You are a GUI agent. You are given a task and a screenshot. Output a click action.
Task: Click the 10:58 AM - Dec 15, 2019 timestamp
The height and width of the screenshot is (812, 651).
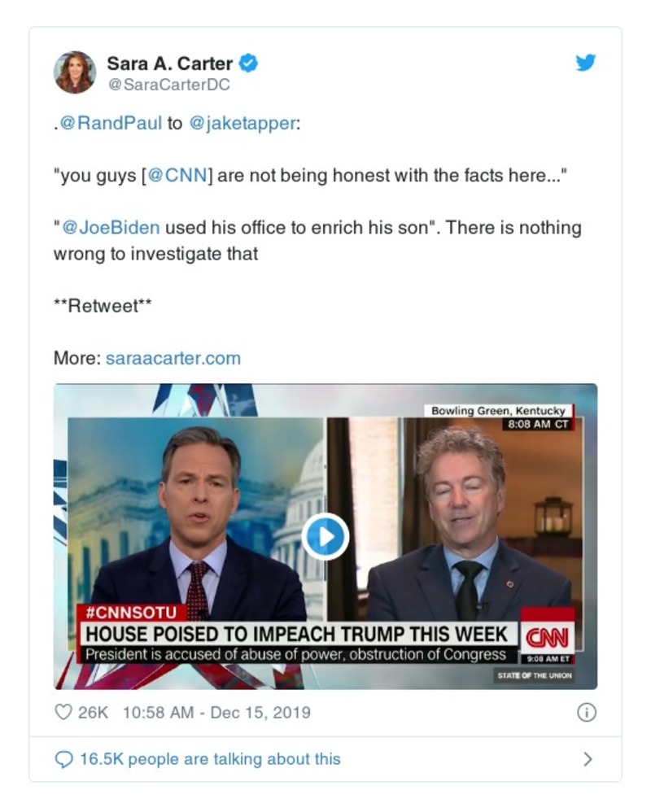216,712
